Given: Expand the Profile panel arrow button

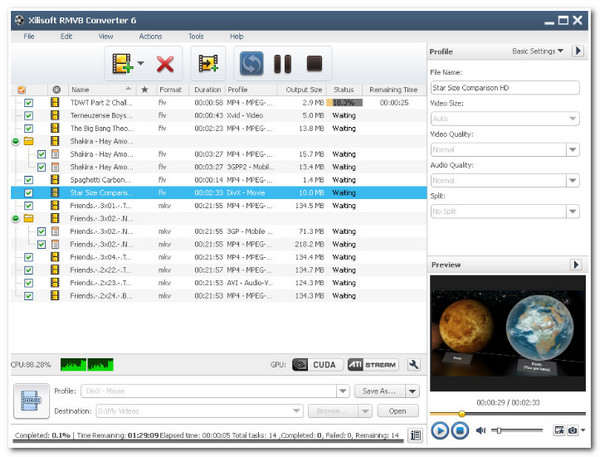Looking at the screenshot, I should point(578,51).
